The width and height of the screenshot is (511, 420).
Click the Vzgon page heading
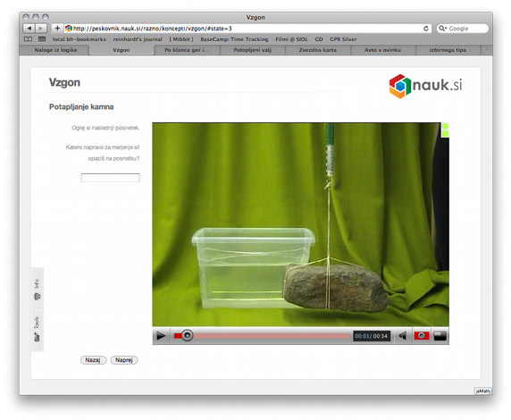64,82
